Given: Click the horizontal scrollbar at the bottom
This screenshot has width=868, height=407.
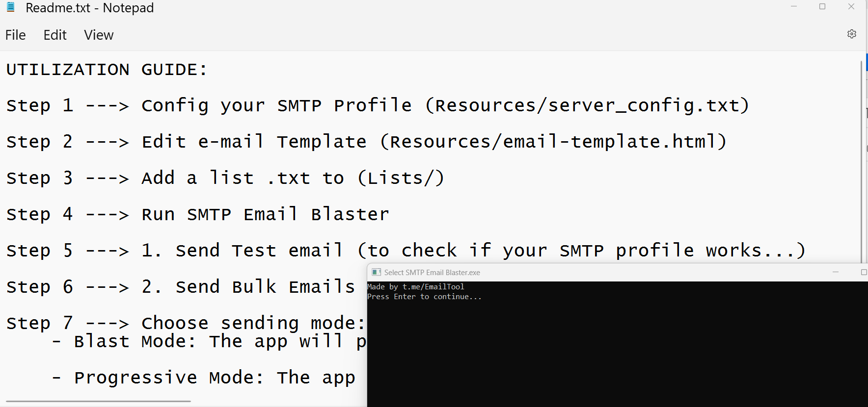Looking at the screenshot, I should [x=98, y=401].
